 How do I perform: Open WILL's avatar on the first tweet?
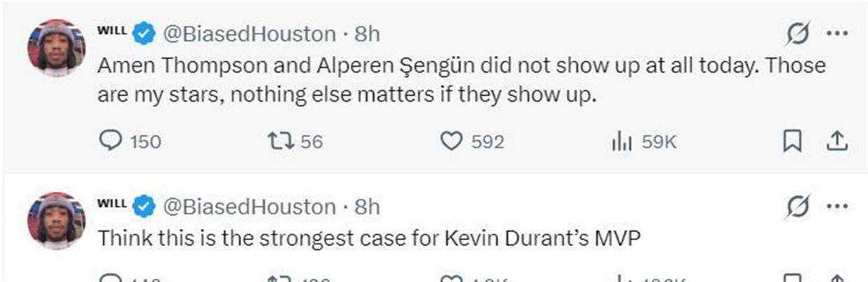[x=55, y=47]
